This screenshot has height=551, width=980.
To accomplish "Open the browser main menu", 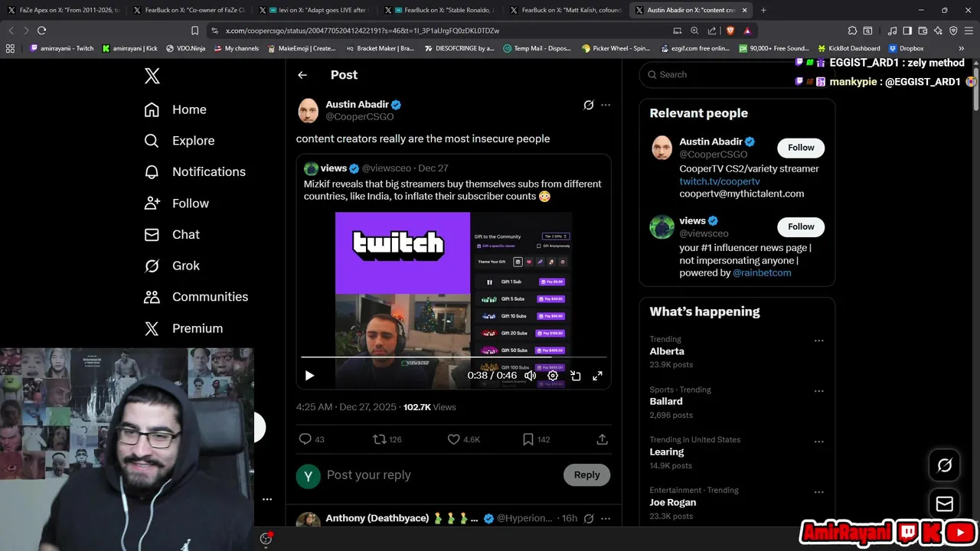I will coord(969,31).
